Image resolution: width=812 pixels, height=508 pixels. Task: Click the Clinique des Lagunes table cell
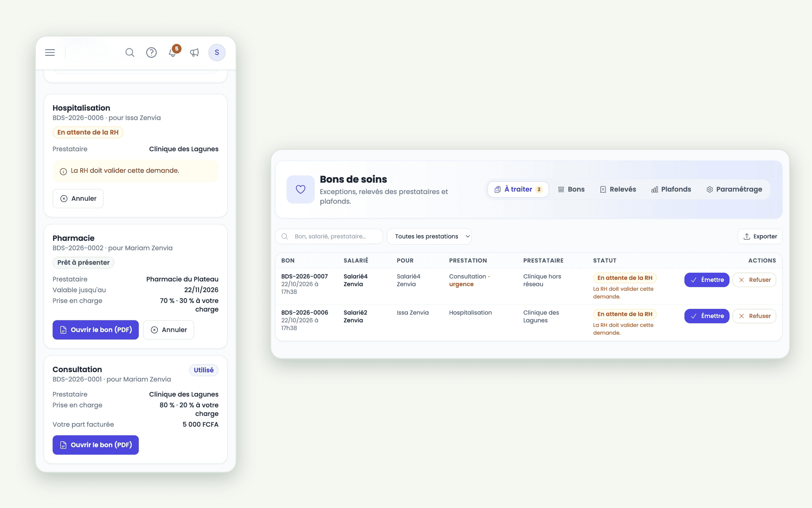click(541, 317)
